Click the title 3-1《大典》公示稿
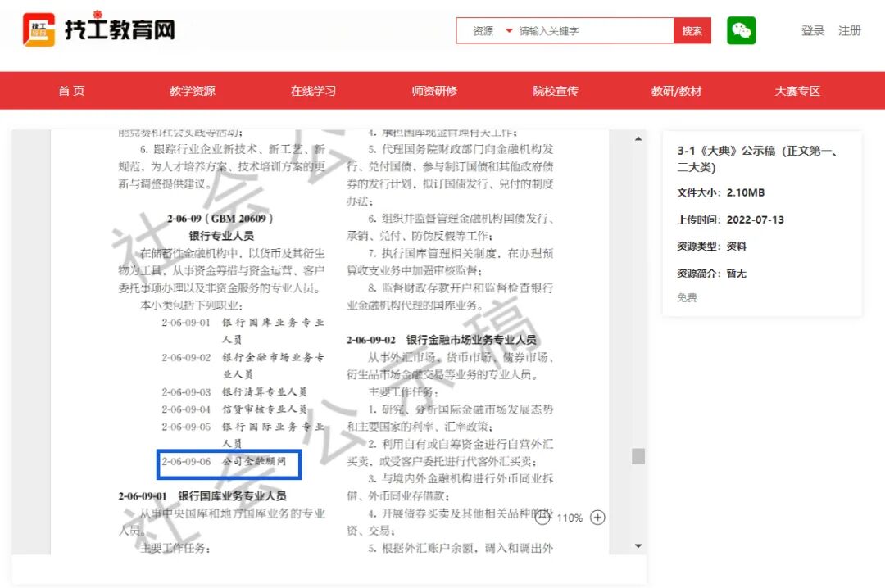 pos(757,159)
